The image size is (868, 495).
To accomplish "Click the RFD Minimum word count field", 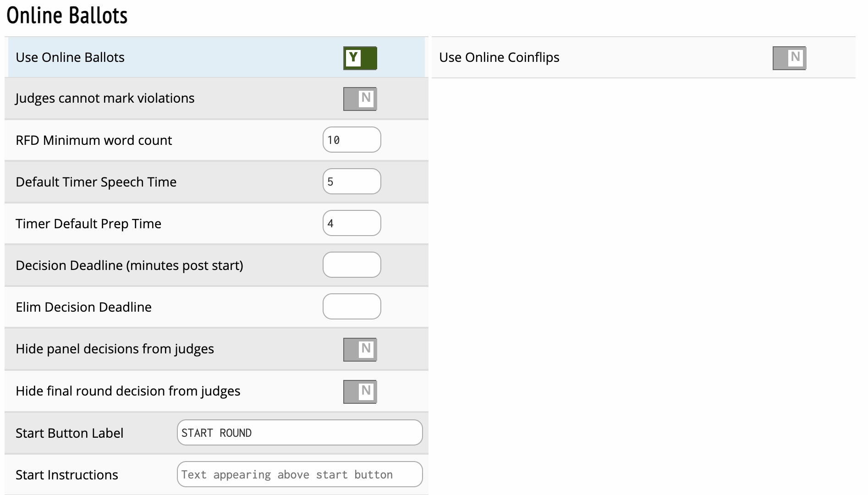I will coord(352,140).
